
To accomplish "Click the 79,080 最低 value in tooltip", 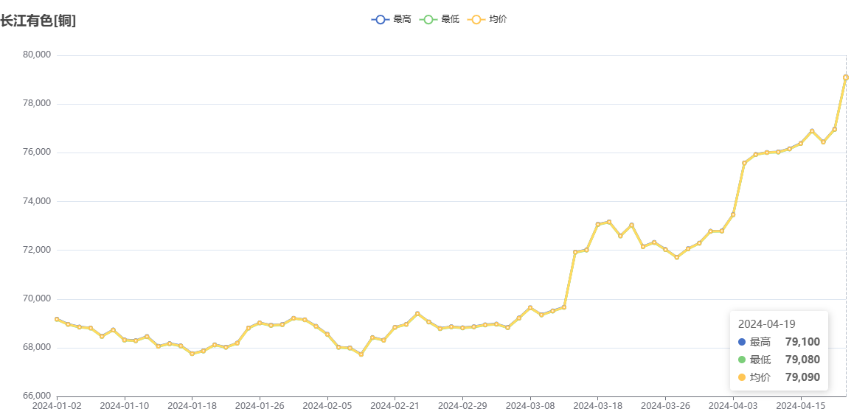I will 802,360.
